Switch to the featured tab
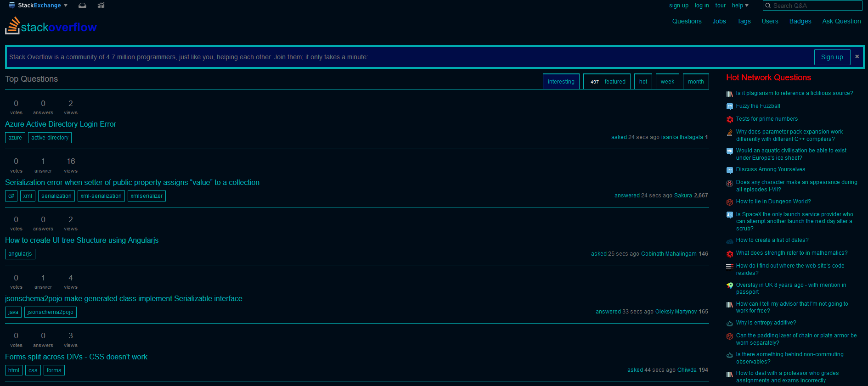 pyautogui.click(x=607, y=82)
